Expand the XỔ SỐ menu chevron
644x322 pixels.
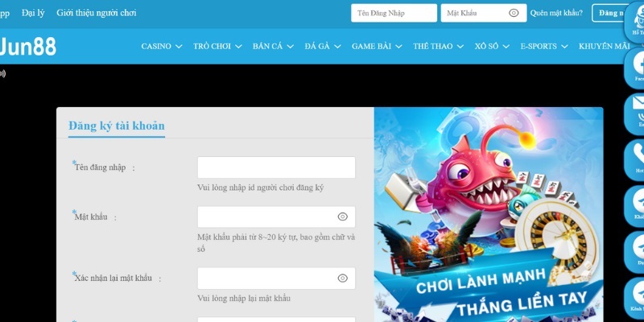tap(506, 47)
